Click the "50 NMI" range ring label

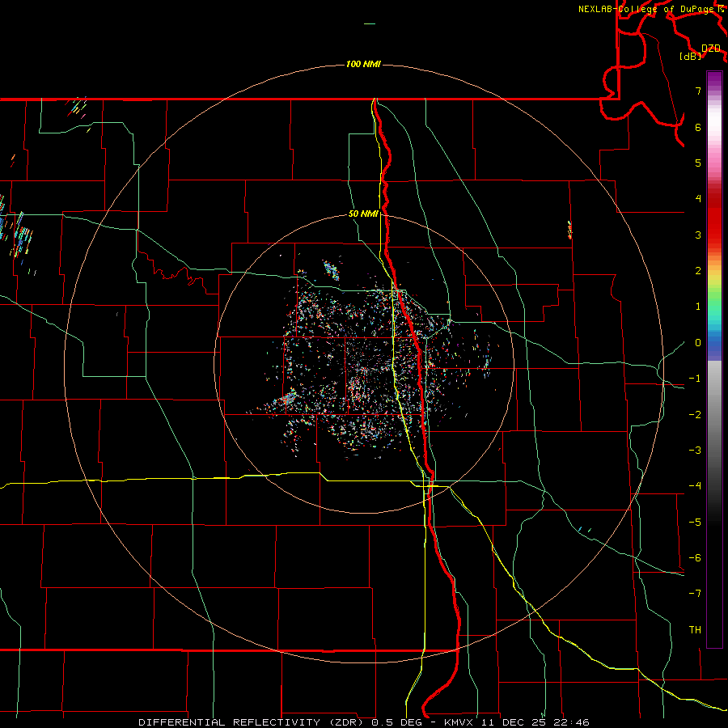[x=363, y=214]
